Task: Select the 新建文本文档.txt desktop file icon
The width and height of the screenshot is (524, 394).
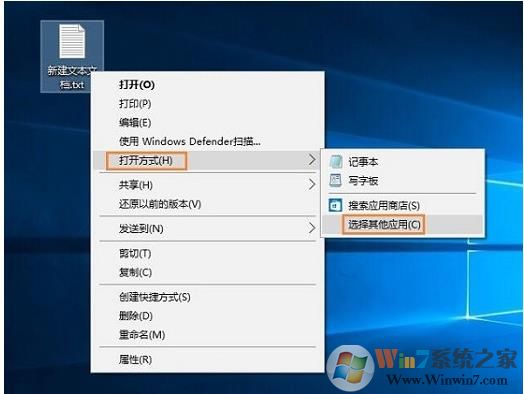Action: pyautogui.click(x=72, y=56)
